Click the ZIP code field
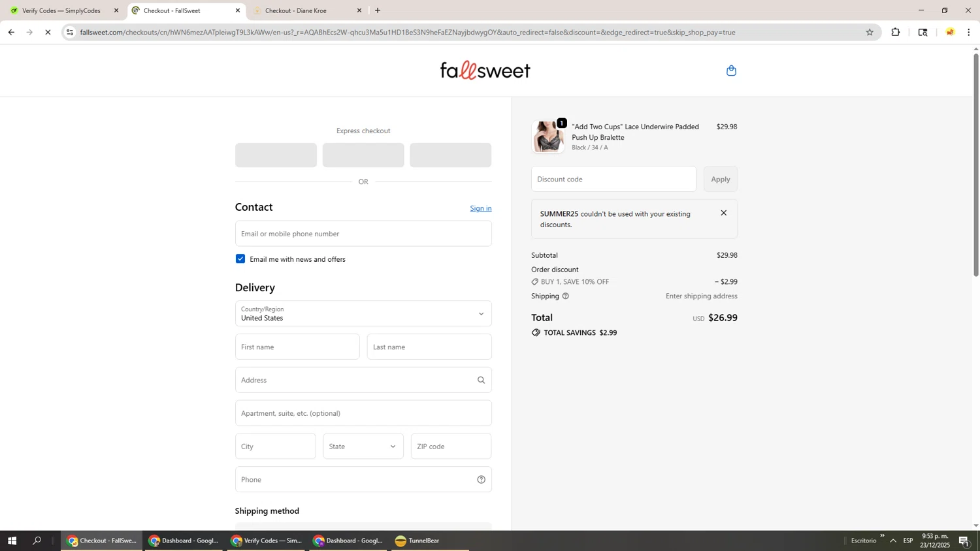This screenshot has width=980, height=551. [451, 447]
